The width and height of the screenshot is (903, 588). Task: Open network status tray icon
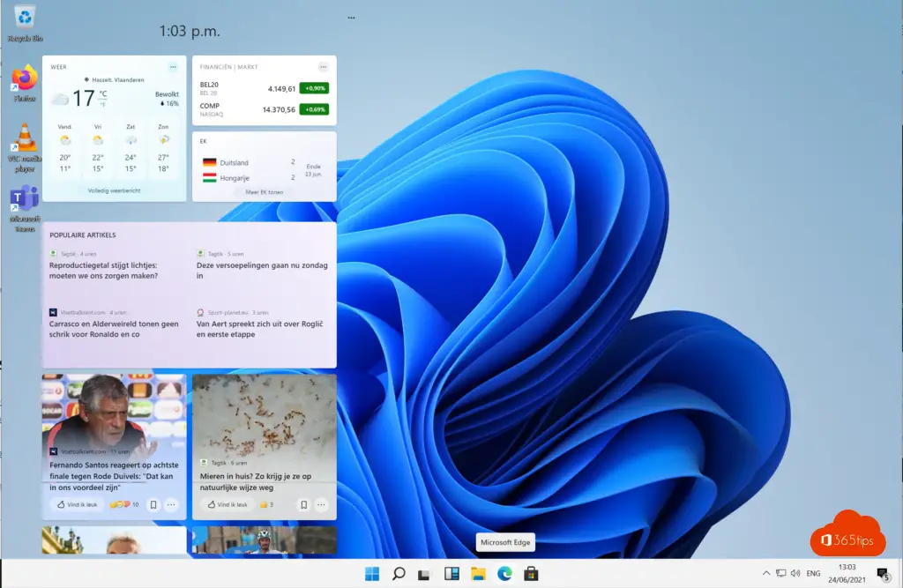[x=781, y=573]
